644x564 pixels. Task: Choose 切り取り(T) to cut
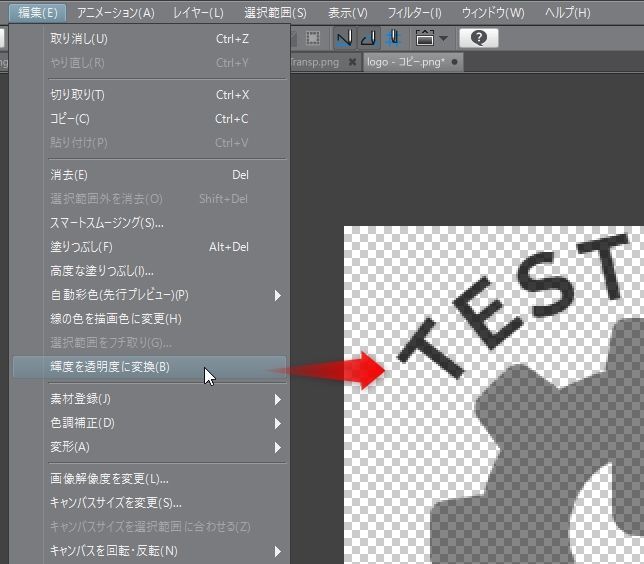coord(150,94)
